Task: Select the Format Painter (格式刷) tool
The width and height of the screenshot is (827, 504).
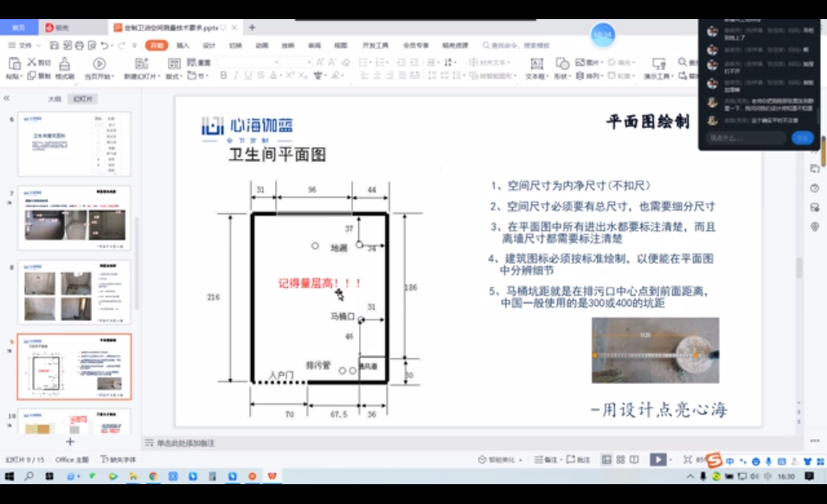Action: coord(64,65)
